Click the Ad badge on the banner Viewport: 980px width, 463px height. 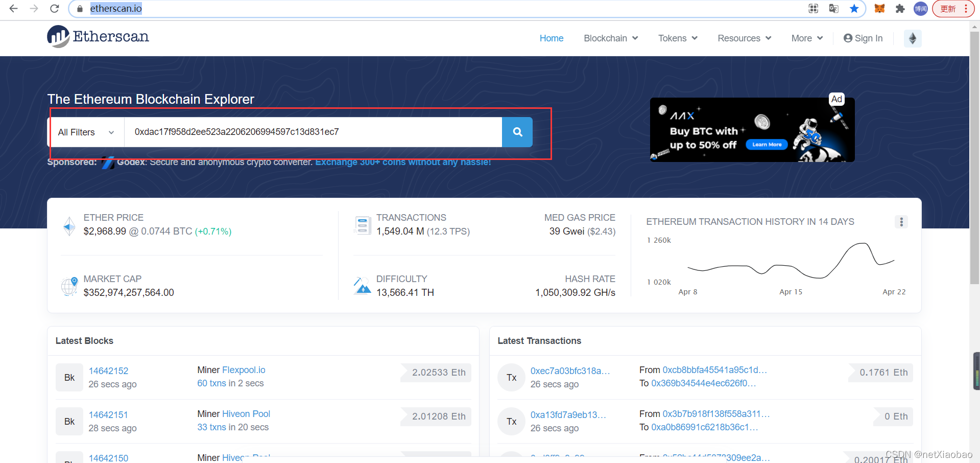pos(836,99)
